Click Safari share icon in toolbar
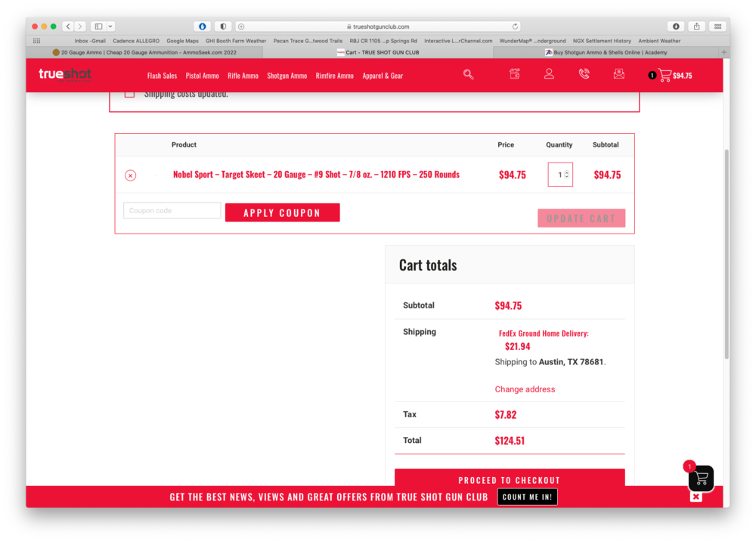 pos(696,26)
